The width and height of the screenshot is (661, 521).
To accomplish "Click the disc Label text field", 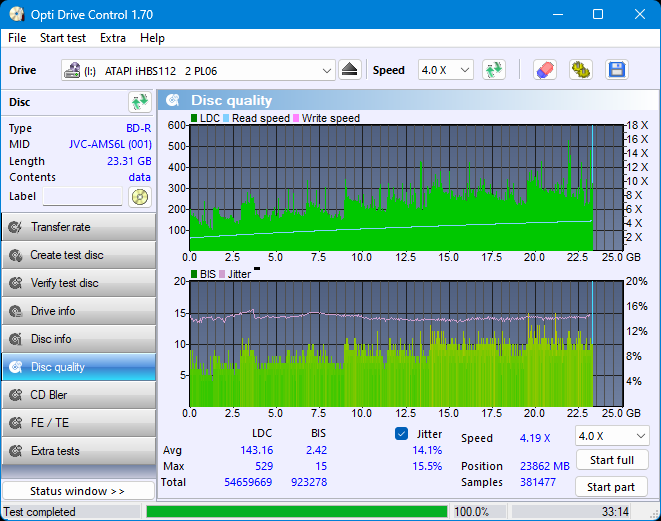I will coord(82,197).
